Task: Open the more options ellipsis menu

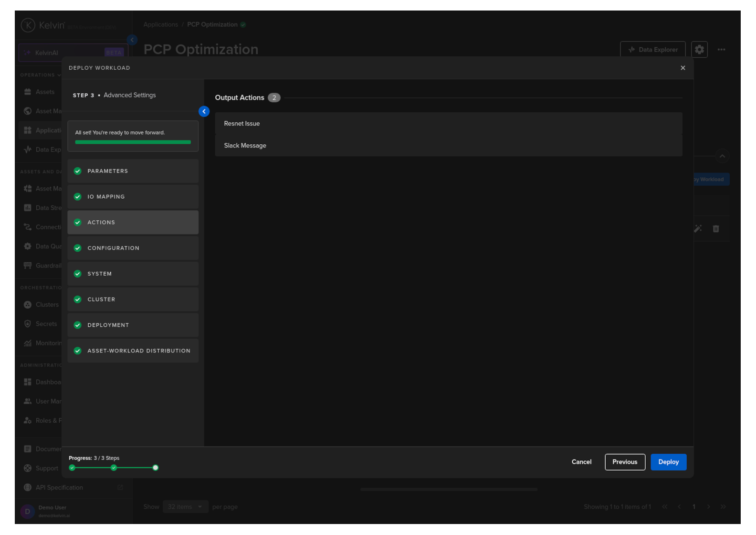Action: (x=721, y=49)
